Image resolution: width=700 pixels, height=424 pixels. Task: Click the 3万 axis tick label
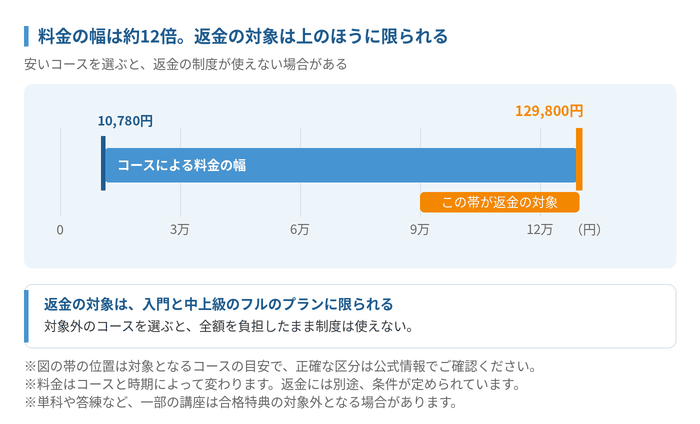179,230
